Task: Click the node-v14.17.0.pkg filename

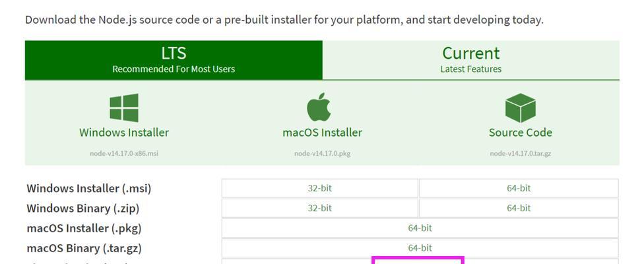Action: tap(323, 154)
